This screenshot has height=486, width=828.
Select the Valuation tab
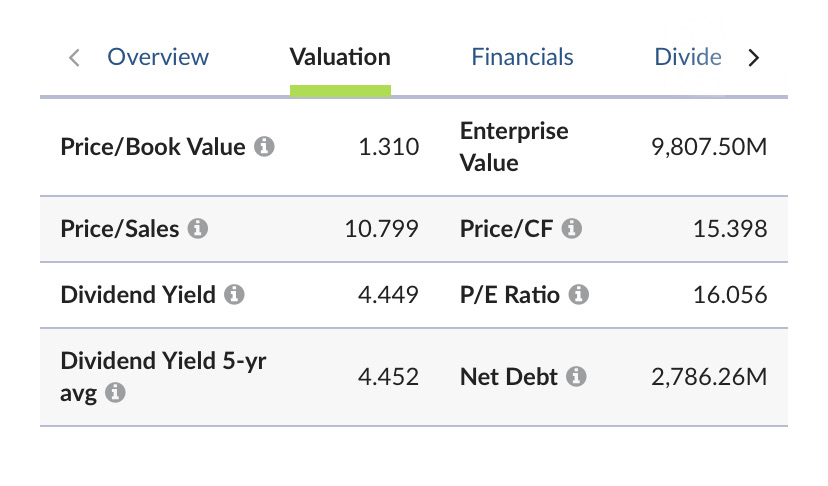[x=340, y=57]
